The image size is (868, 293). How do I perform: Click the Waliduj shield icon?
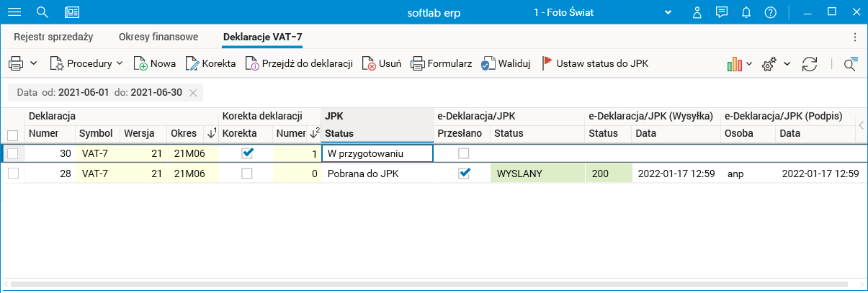(489, 64)
